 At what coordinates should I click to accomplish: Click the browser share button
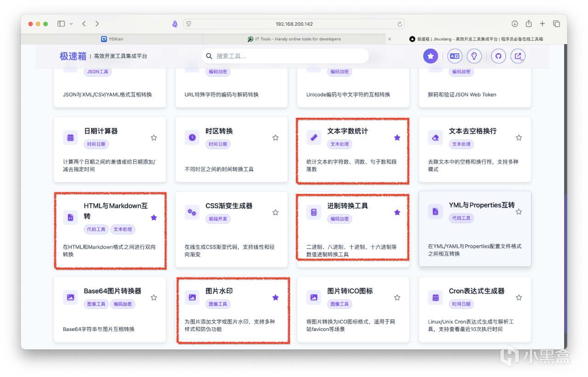tap(529, 23)
